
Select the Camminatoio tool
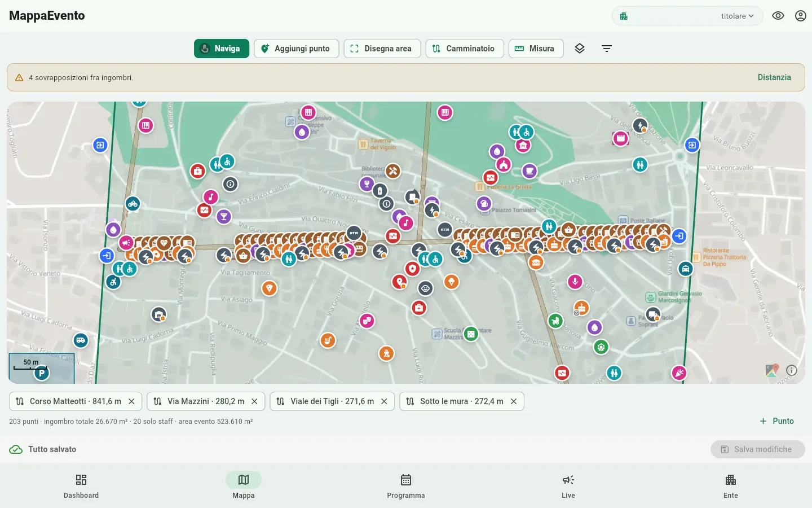(465, 49)
